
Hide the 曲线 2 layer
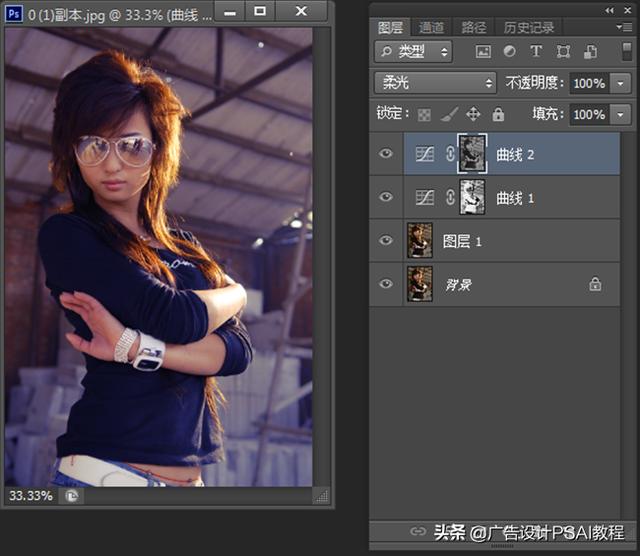(386, 153)
